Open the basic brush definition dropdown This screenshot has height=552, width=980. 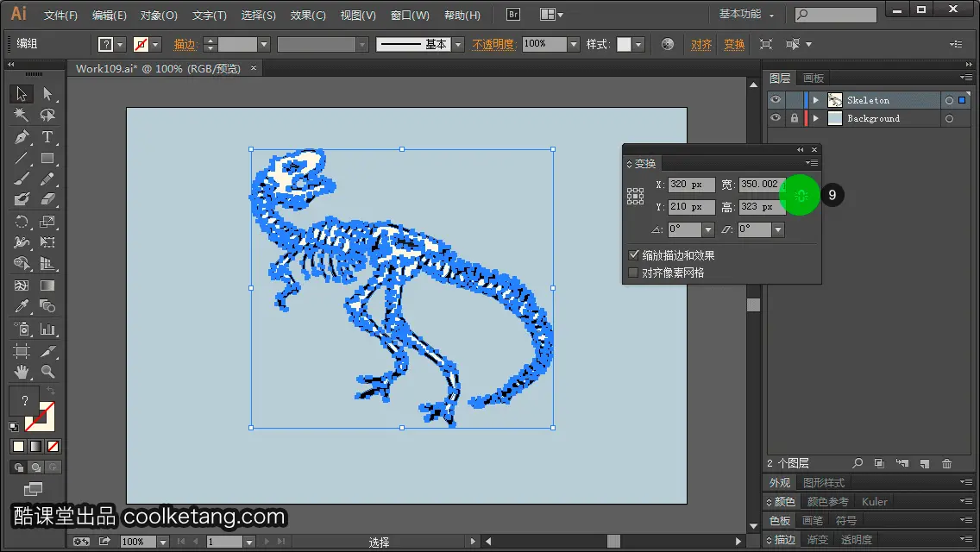tap(458, 44)
